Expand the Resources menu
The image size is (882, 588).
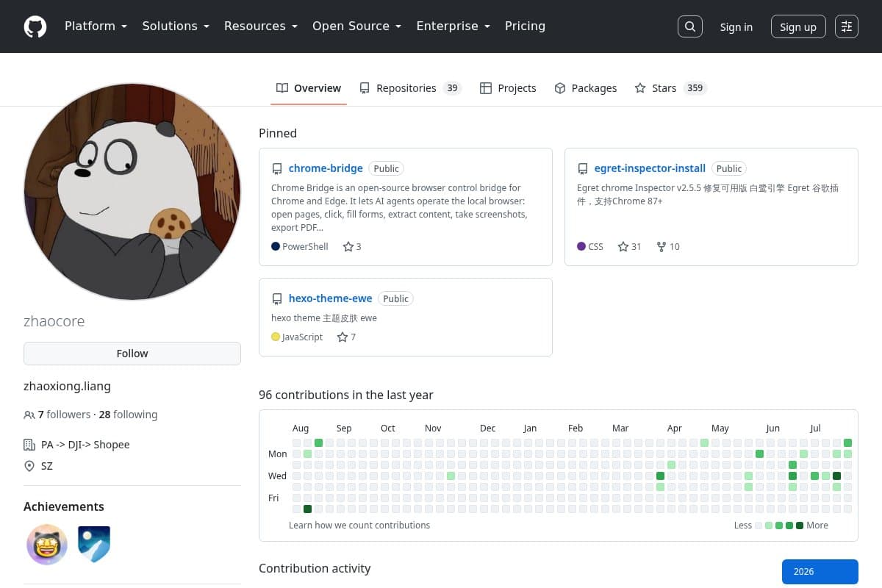261,26
